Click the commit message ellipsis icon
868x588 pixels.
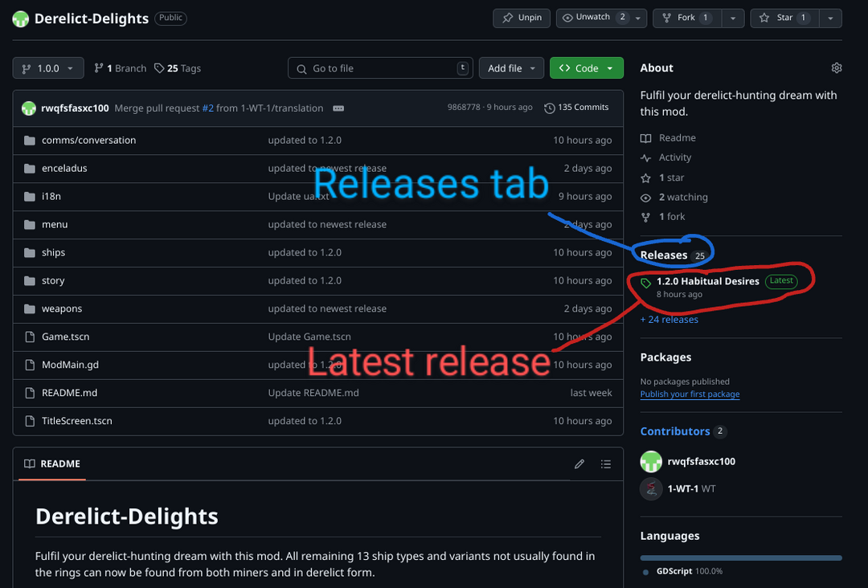click(x=338, y=108)
